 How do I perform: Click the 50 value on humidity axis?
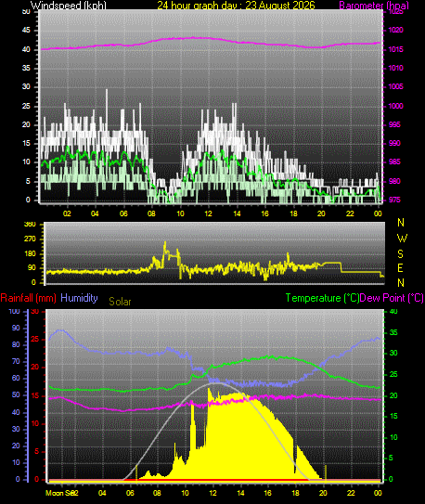[16, 395]
